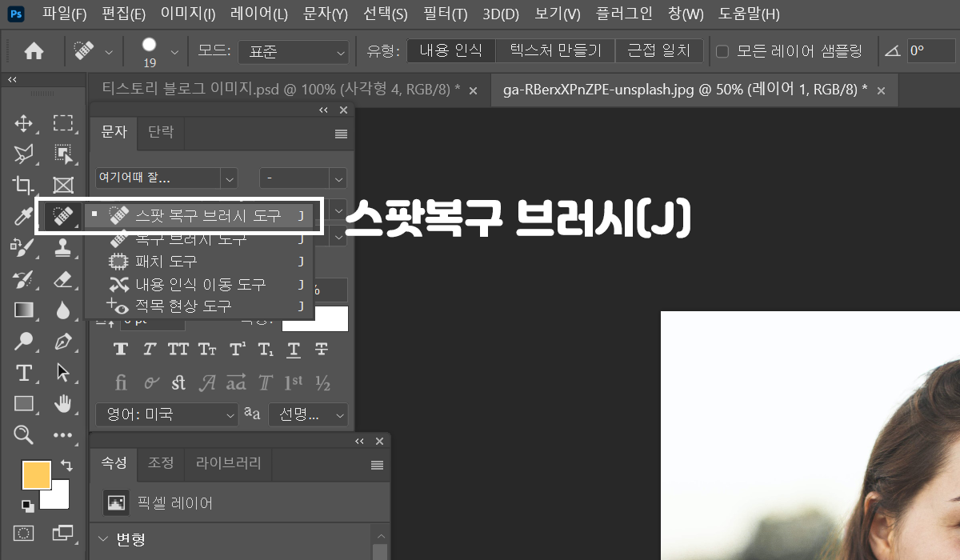This screenshot has height=560, width=960.
Task: Collapse the Character panel double-arrow
Action: tap(323, 110)
